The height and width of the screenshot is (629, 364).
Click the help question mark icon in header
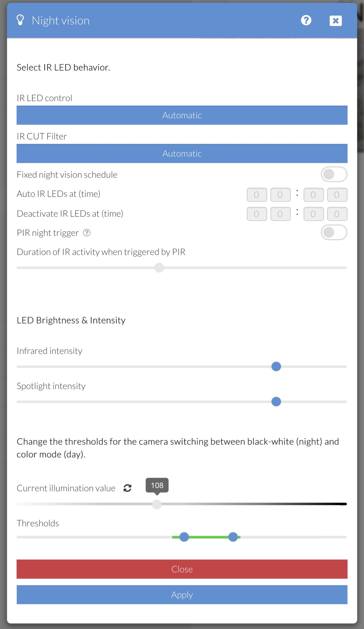point(306,20)
